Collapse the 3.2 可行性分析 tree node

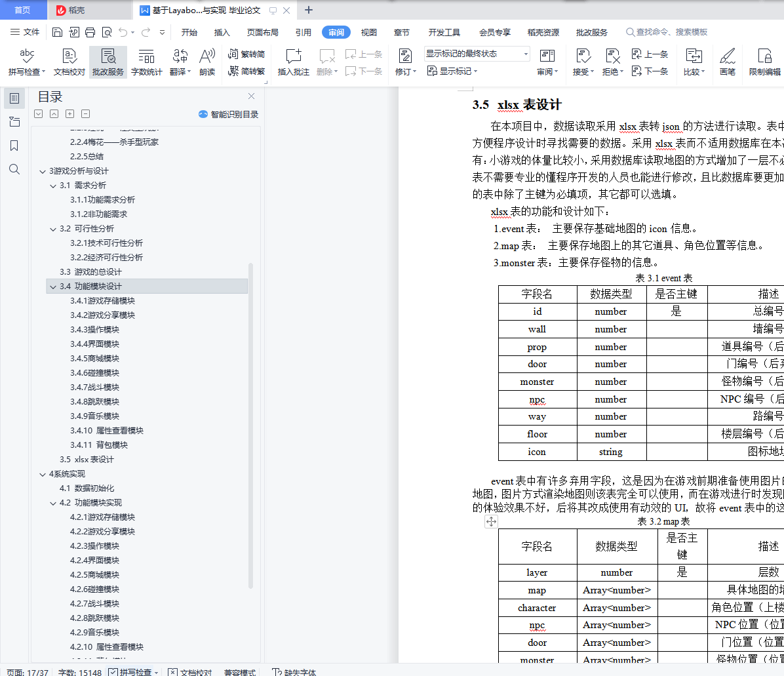tap(53, 229)
